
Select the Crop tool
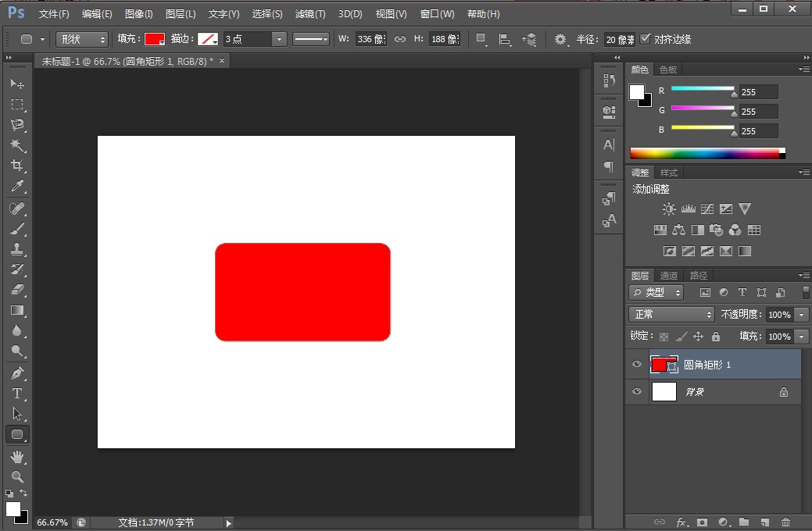[x=17, y=166]
